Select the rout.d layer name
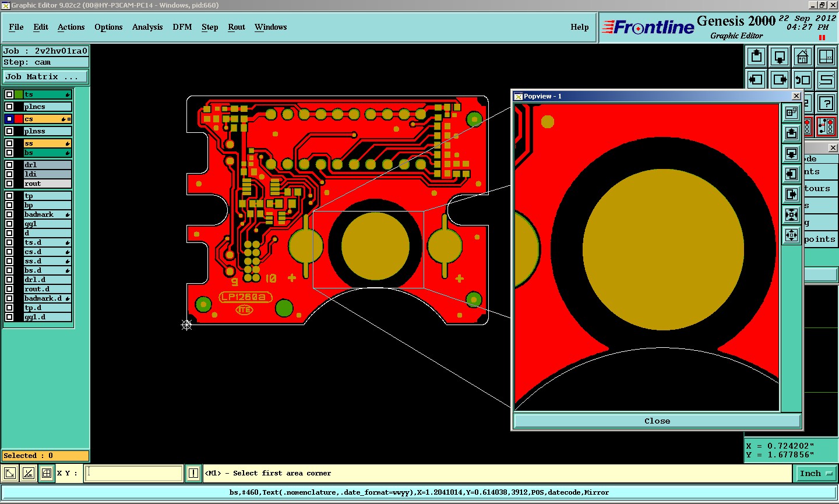Viewport: 839px width, 504px height. click(48, 289)
